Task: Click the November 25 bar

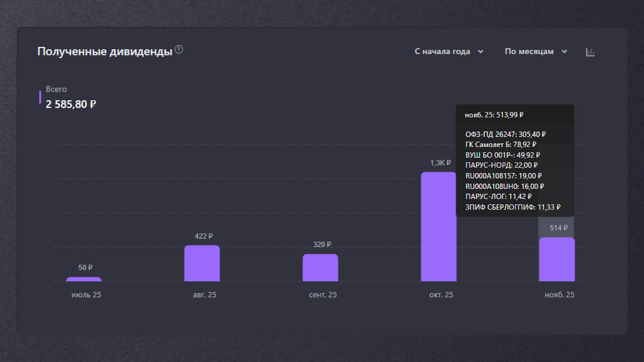Action: 557,259
